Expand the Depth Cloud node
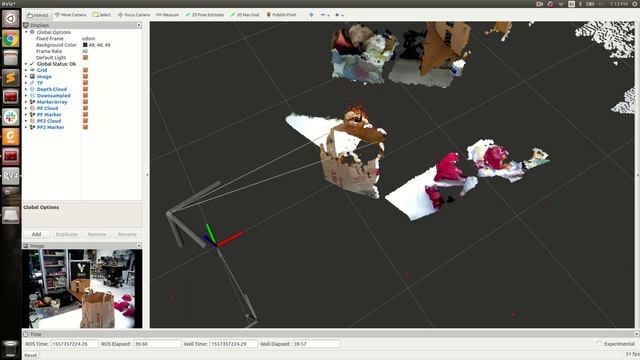Image resolution: width=640 pixels, height=360 pixels. [x=26, y=89]
